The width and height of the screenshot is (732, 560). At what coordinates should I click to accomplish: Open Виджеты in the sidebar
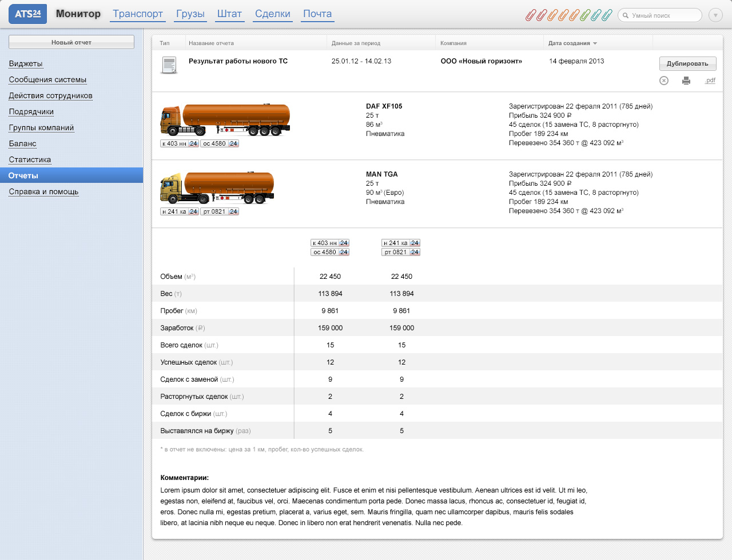pos(26,63)
